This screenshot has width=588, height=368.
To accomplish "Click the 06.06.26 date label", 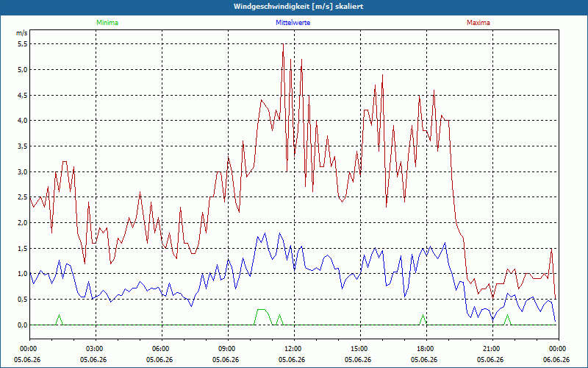I will pos(556,360).
